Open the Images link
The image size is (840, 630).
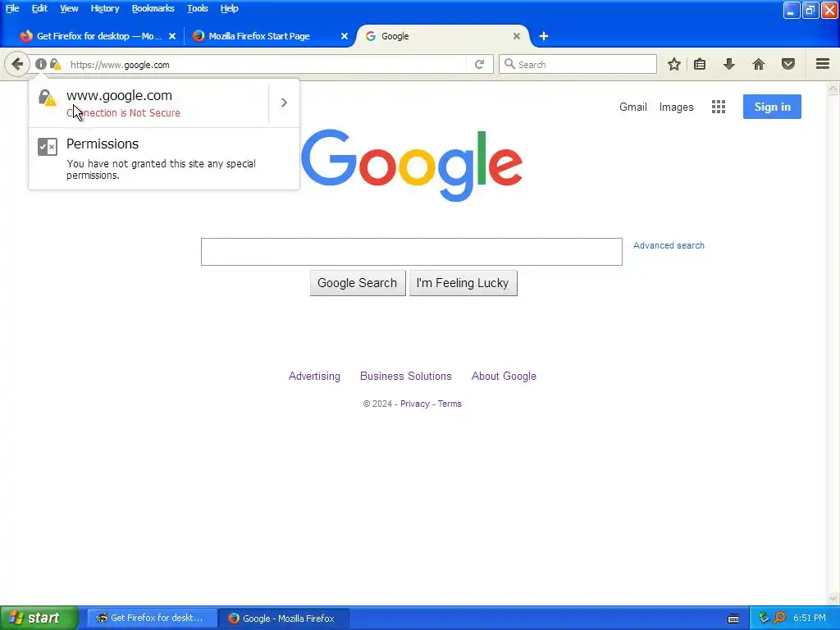click(676, 107)
